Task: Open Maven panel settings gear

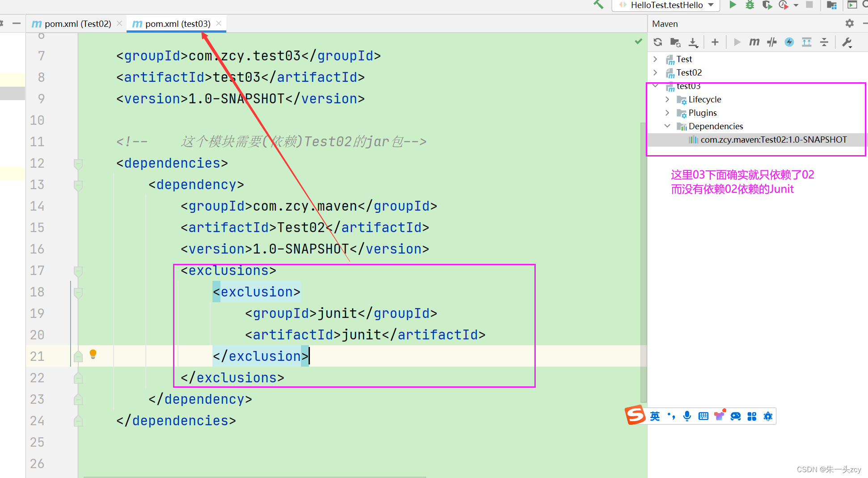Action: click(x=850, y=23)
